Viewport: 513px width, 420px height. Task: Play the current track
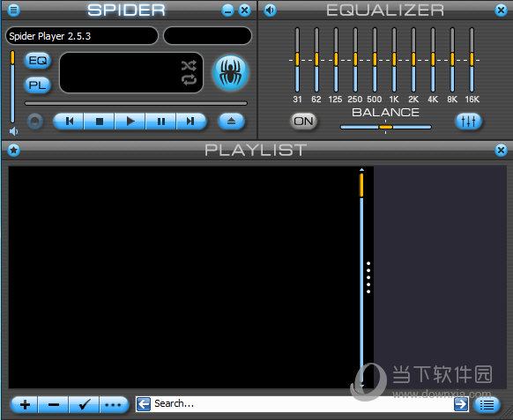130,122
